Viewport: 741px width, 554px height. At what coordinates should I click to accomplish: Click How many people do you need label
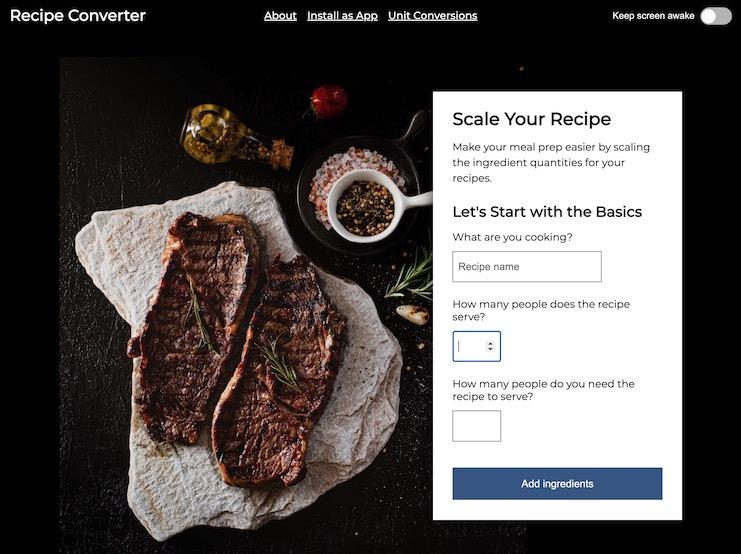543,390
